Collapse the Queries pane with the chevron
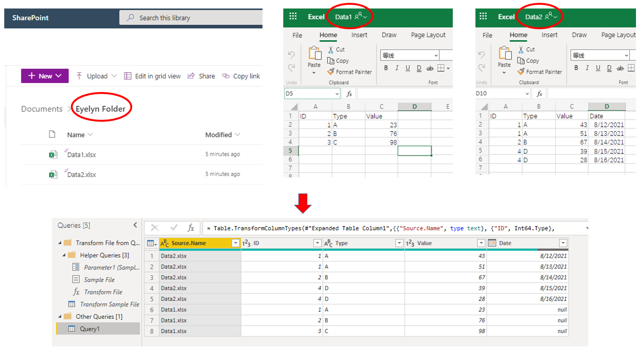Screen dimensions: 644x352 coord(135,225)
